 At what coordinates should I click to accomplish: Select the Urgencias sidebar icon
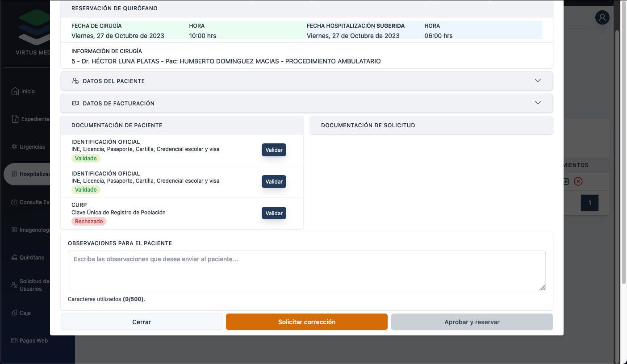coord(14,147)
